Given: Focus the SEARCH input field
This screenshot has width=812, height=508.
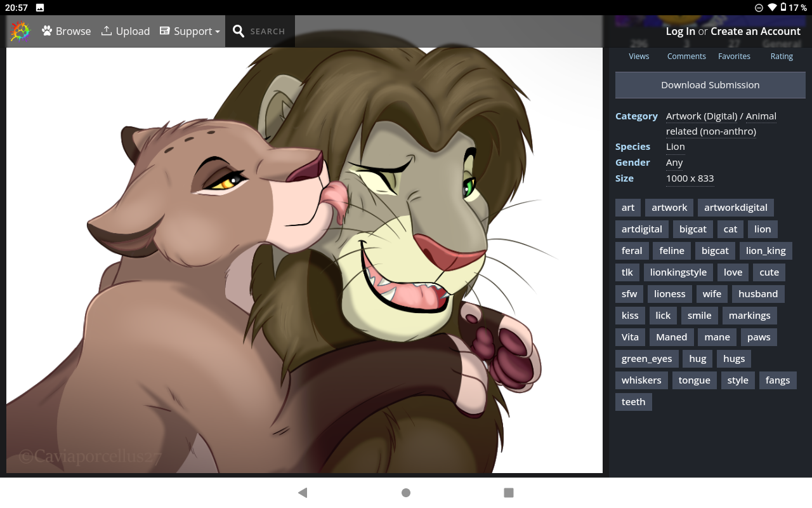Looking at the screenshot, I should (x=267, y=31).
